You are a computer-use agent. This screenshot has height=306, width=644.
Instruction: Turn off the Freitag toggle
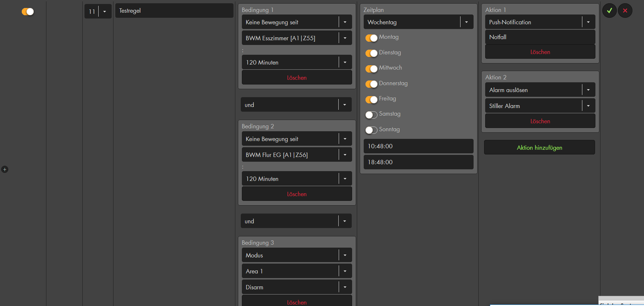pos(371,99)
